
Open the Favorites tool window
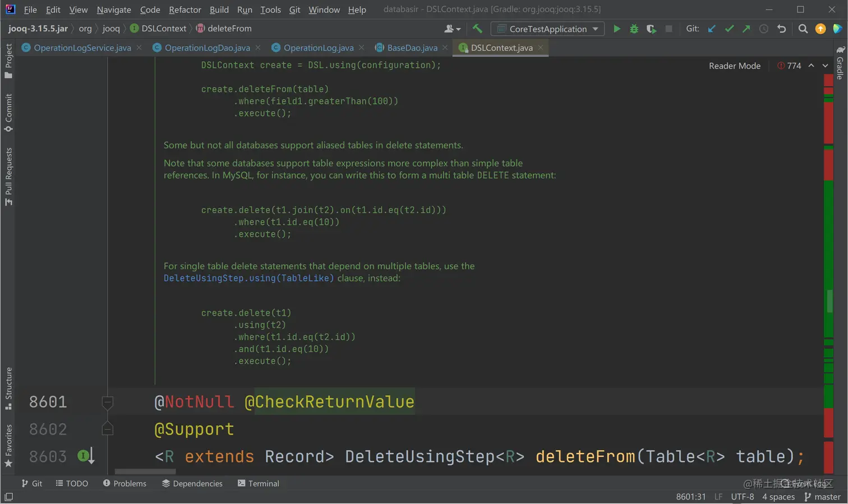pyautogui.click(x=8, y=446)
